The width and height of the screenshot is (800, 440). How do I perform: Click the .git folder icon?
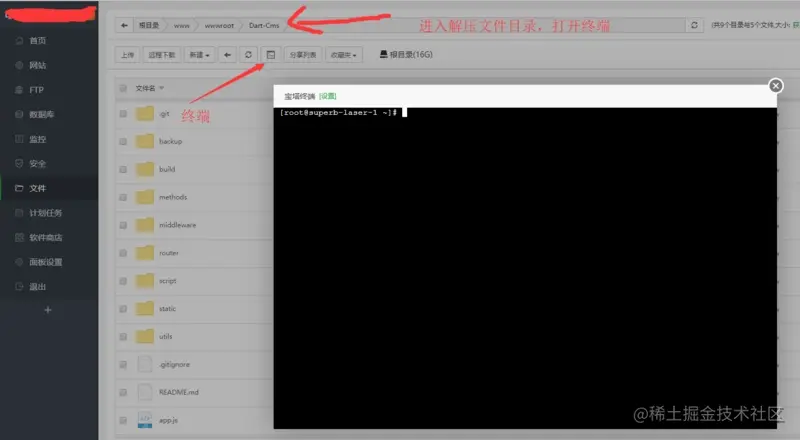(145, 113)
